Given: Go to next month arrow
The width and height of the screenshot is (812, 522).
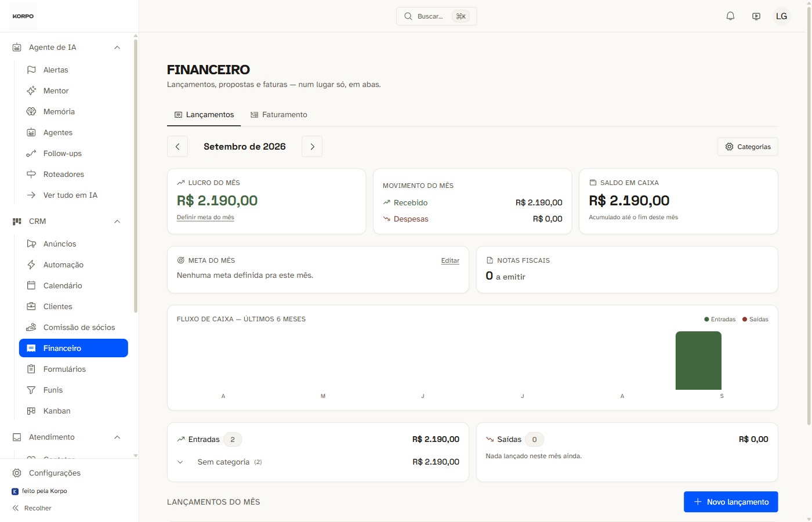Looking at the screenshot, I should 312,147.
